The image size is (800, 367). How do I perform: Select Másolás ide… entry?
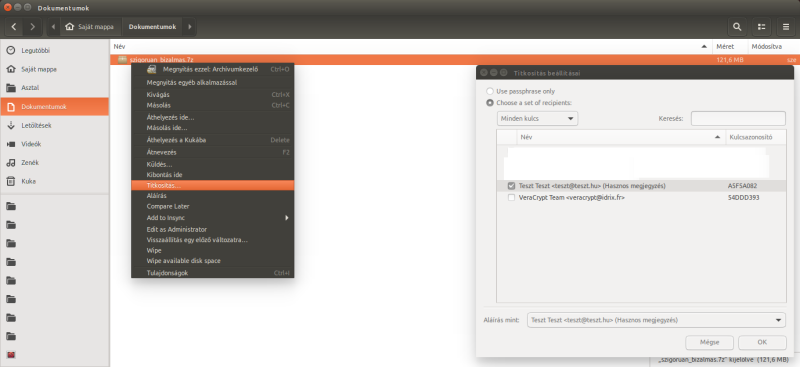click(212, 128)
